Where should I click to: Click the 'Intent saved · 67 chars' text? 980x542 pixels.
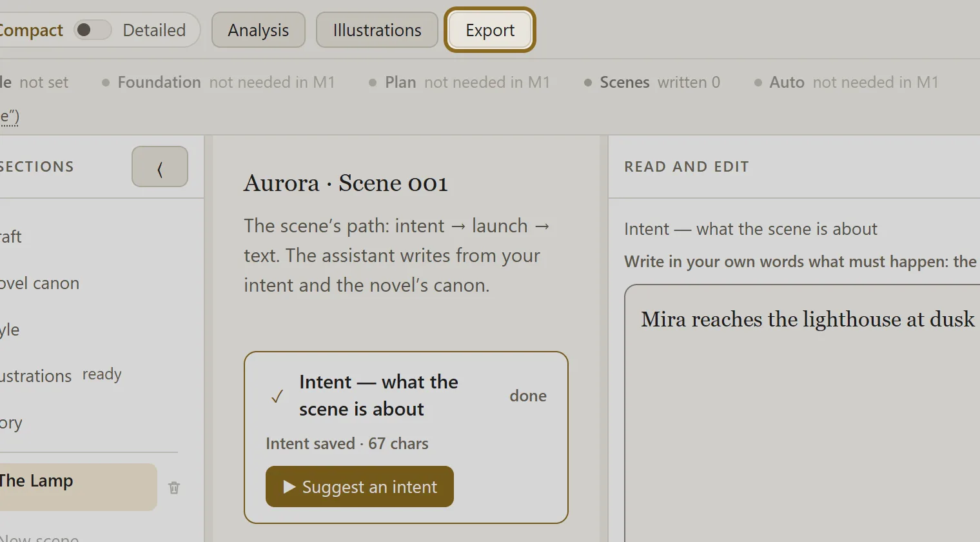[x=347, y=443]
